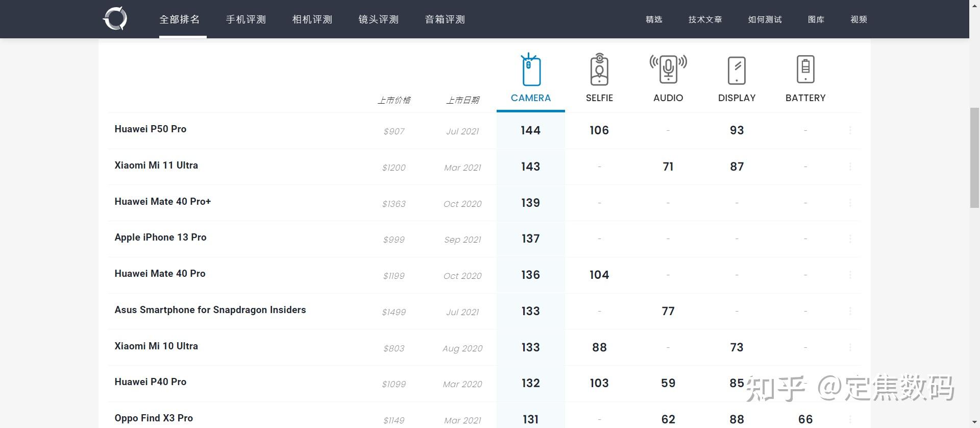Image resolution: width=980 pixels, height=428 pixels.
Task: Click camera score 137 for iPhone 13 Pro
Action: [x=531, y=239]
